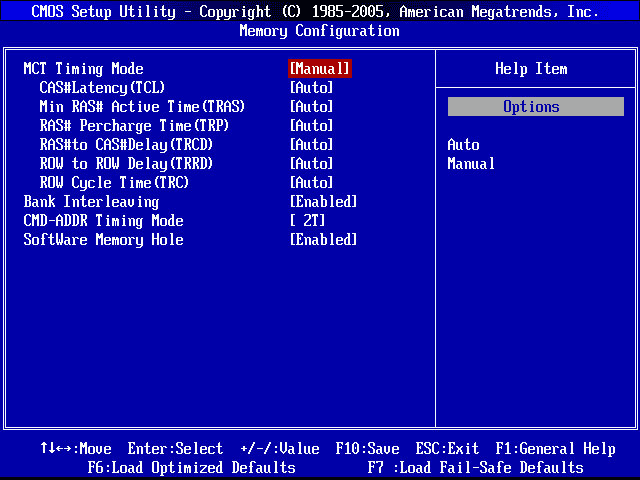Open RAS# Percharge Time(TRP) Auto setting
The width and height of the screenshot is (640, 480).
point(311,125)
